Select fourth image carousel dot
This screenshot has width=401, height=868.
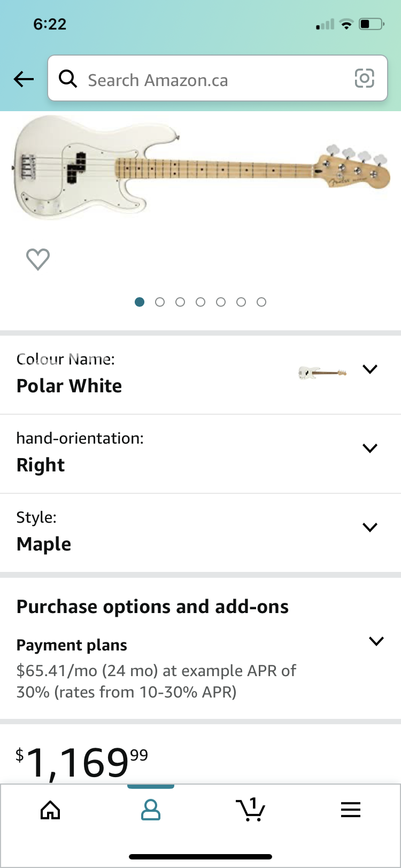pos(200,302)
